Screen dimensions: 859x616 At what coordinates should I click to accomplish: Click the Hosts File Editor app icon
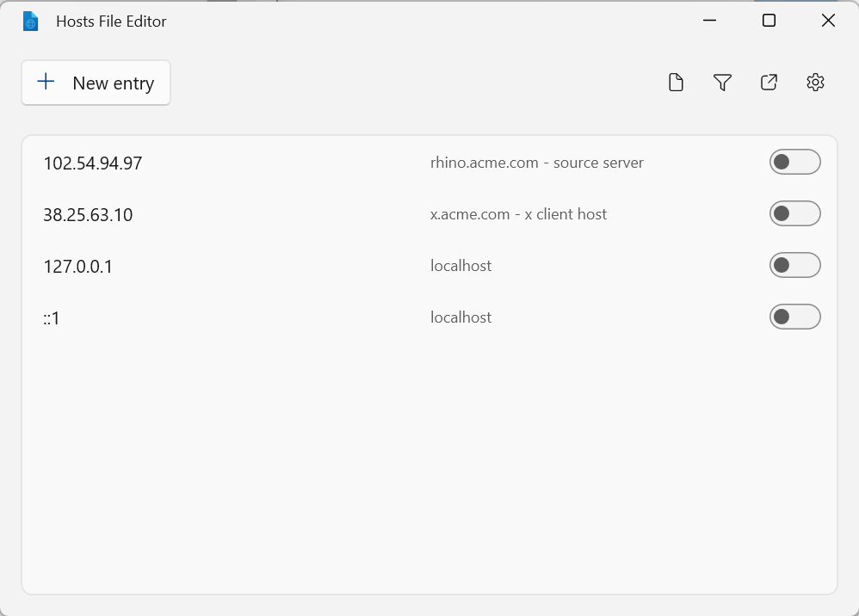click(31, 21)
